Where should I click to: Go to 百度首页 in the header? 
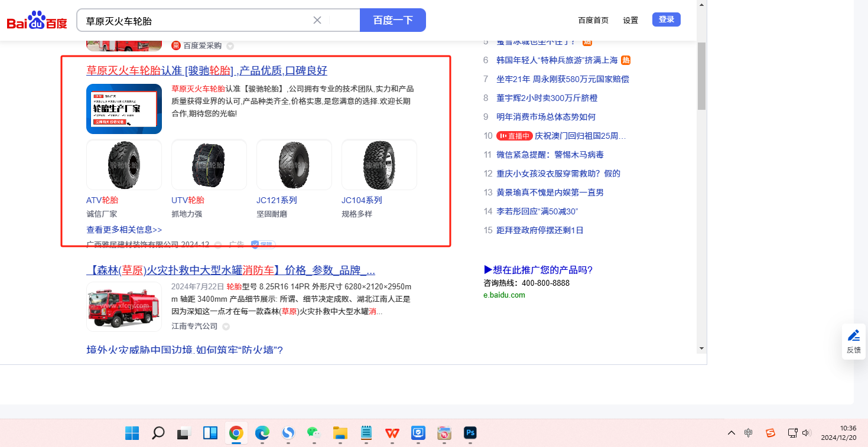593,20
